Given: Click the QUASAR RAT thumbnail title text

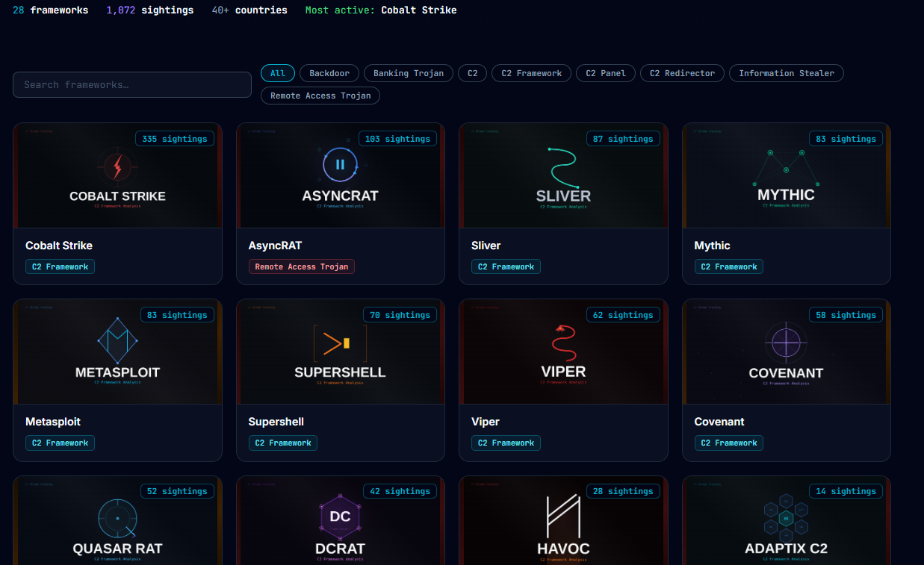Looking at the screenshot, I should [117, 549].
